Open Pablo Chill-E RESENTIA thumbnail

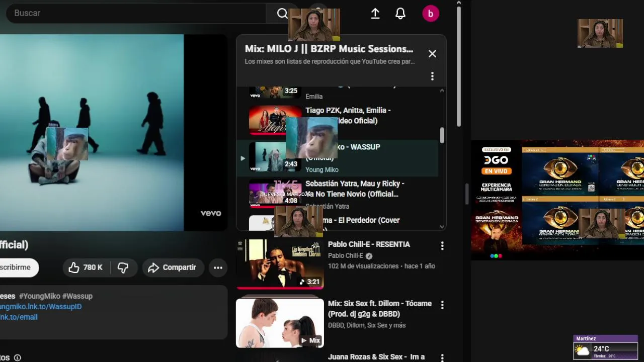(280, 264)
